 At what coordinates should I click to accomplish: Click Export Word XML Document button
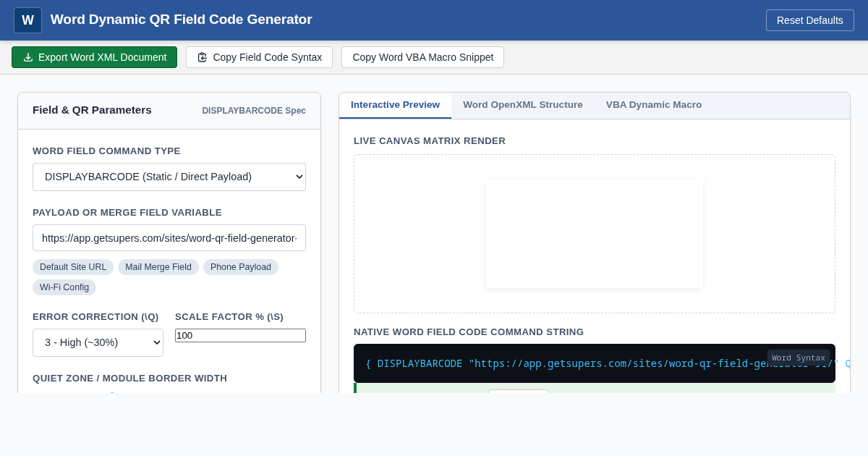[x=94, y=57]
